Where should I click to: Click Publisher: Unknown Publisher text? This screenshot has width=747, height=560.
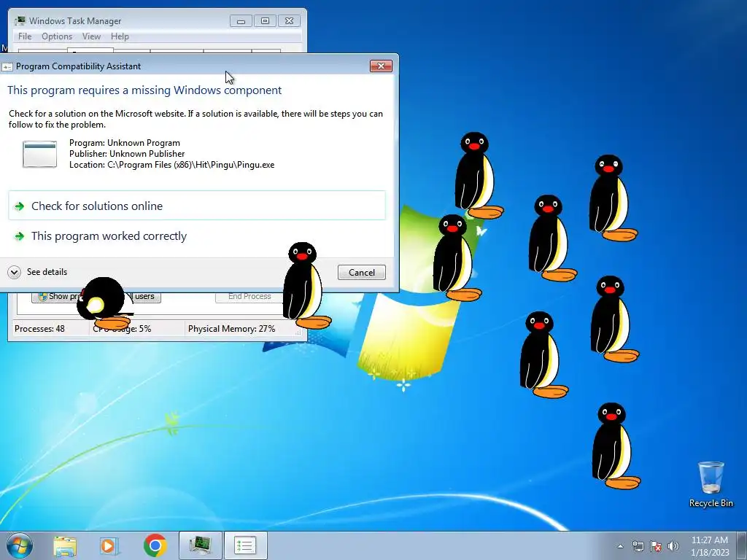pyautogui.click(x=127, y=154)
